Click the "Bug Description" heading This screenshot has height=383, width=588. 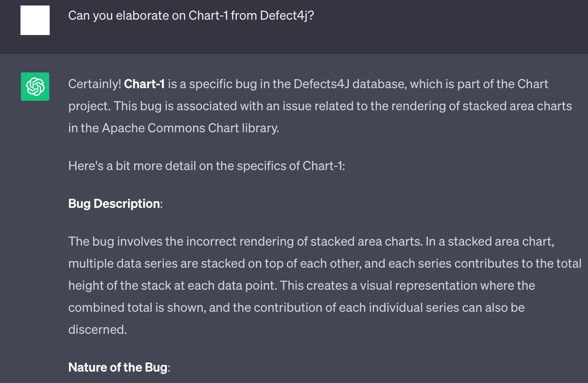click(114, 204)
